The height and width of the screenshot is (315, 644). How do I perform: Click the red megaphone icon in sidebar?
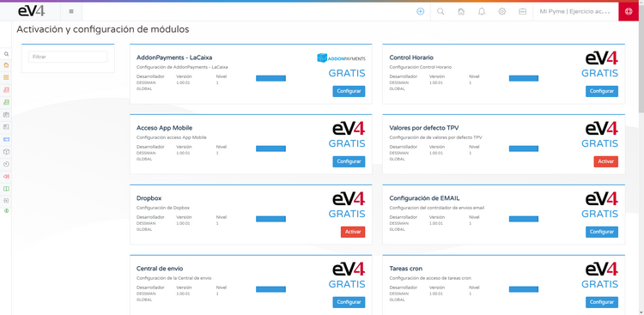(6, 176)
